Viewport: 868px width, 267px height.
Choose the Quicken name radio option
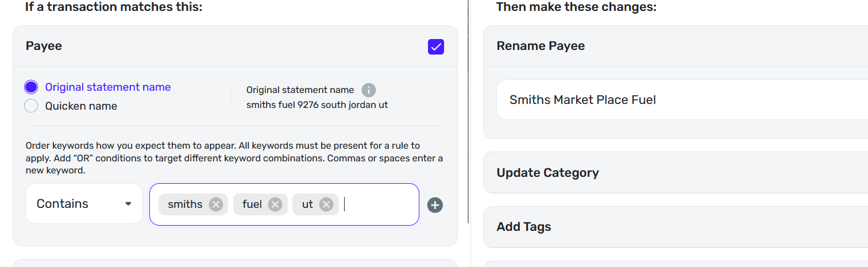click(31, 106)
